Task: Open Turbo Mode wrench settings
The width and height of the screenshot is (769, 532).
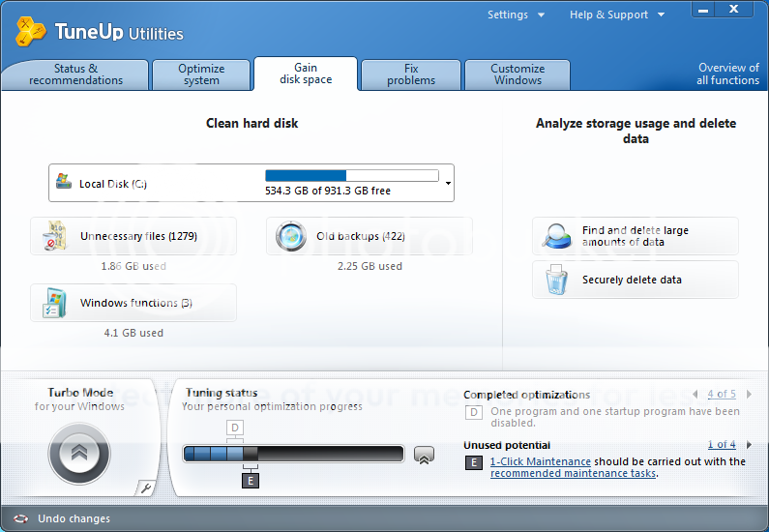Action: point(144,488)
